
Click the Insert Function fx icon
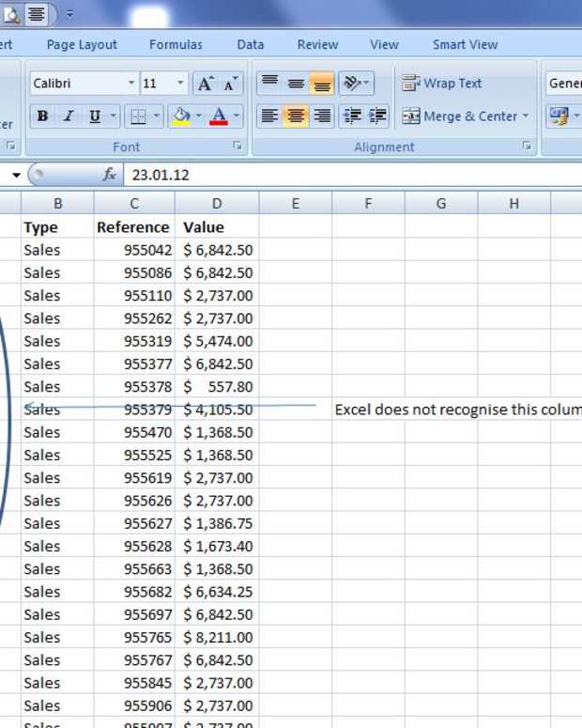point(110,175)
